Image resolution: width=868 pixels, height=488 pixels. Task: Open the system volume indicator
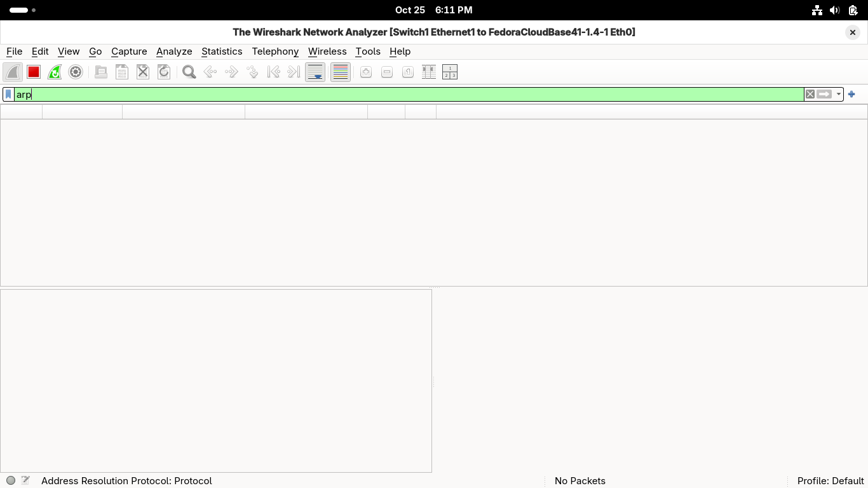pos(835,10)
